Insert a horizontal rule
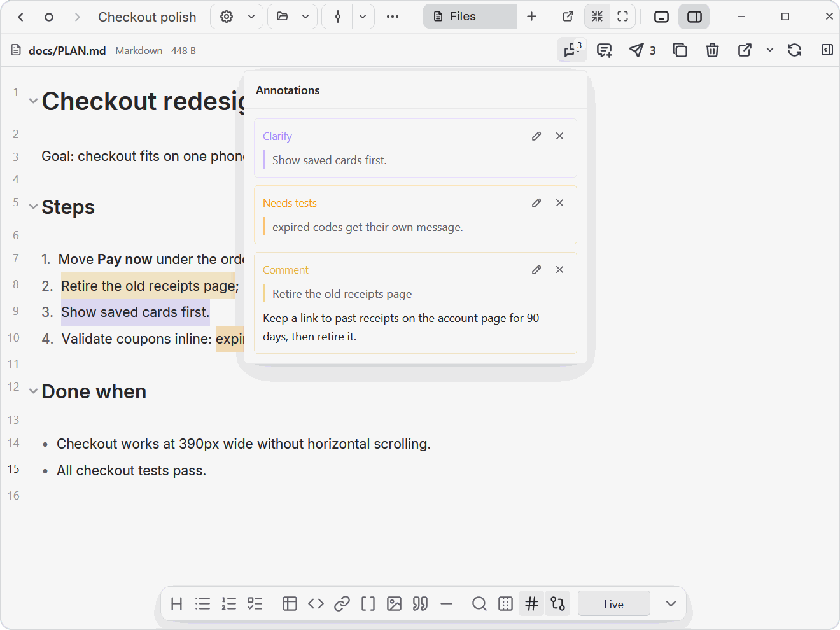The height and width of the screenshot is (630, 840). click(x=447, y=604)
